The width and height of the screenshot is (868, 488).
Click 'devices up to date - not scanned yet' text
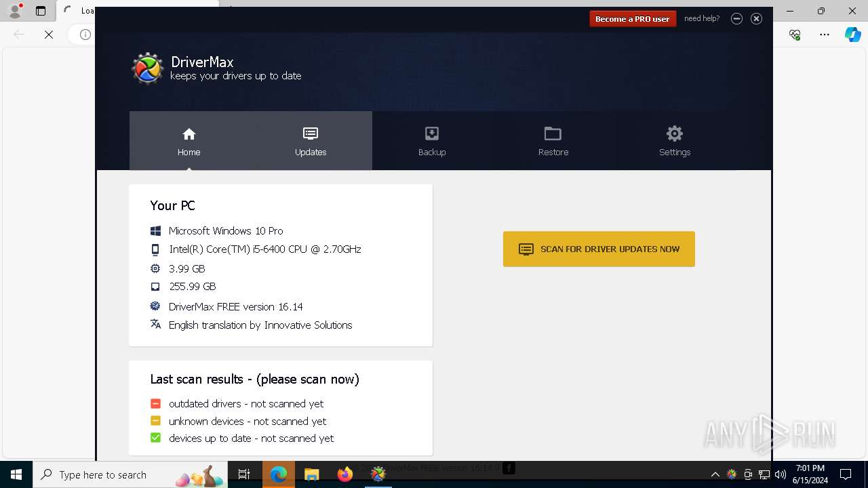click(251, 439)
